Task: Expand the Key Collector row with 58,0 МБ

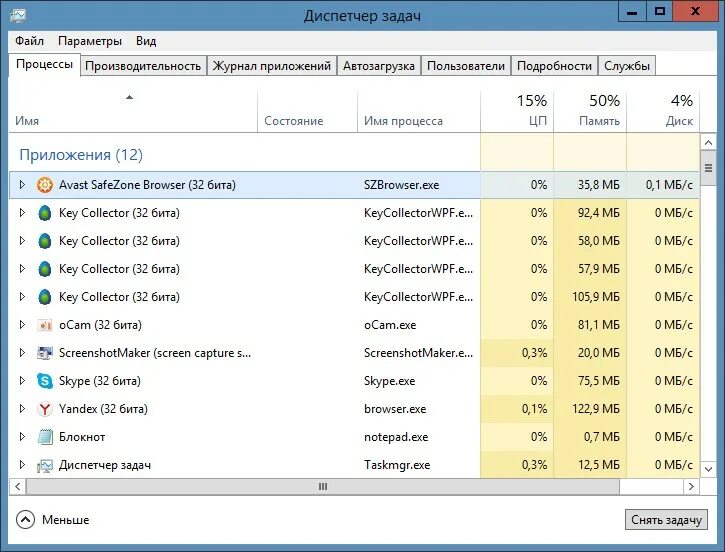Action: pos(22,241)
